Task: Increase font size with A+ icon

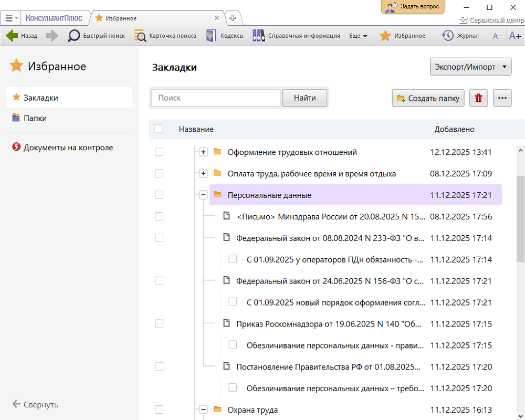Action: point(514,36)
